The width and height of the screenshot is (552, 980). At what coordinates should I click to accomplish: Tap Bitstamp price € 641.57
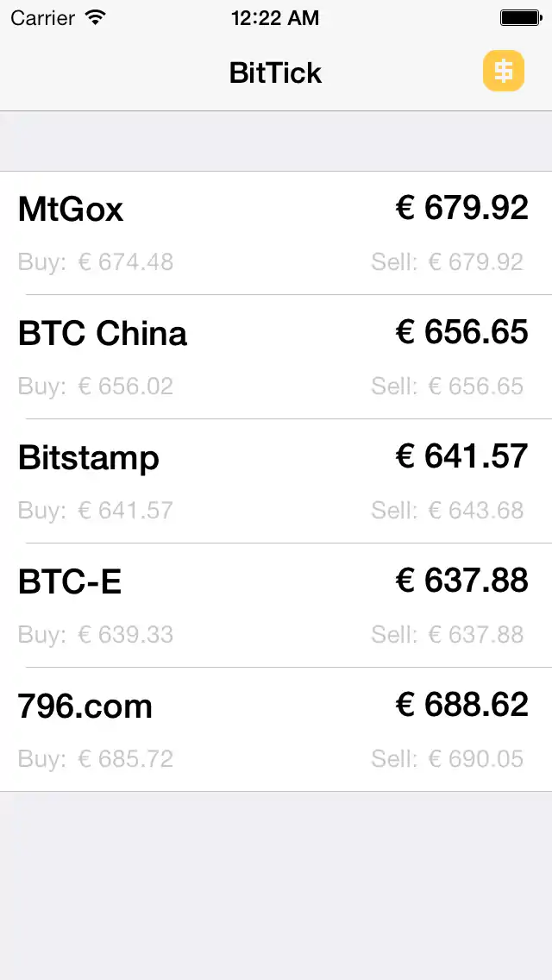tap(462, 455)
